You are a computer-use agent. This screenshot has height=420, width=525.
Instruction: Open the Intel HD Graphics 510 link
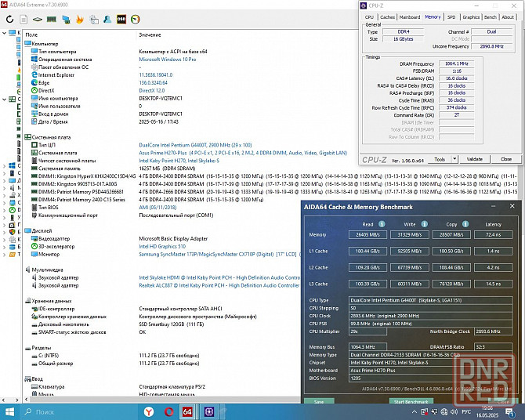[162, 246]
